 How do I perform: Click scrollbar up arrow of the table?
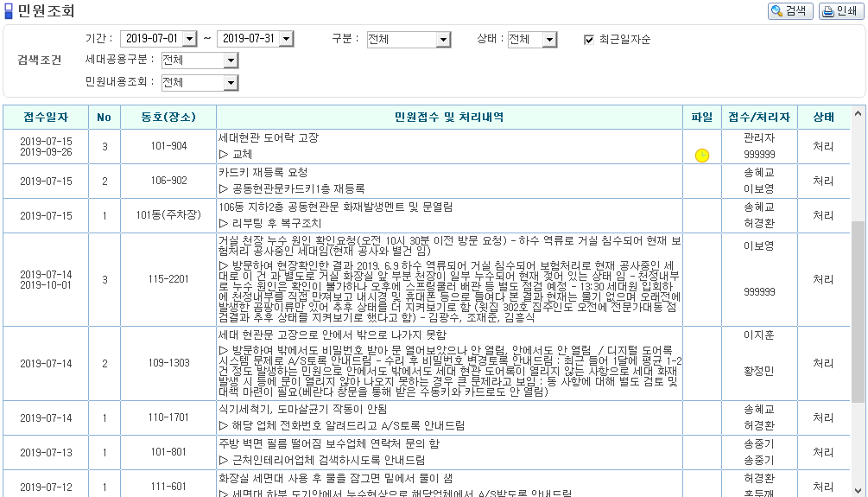point(858,113)
